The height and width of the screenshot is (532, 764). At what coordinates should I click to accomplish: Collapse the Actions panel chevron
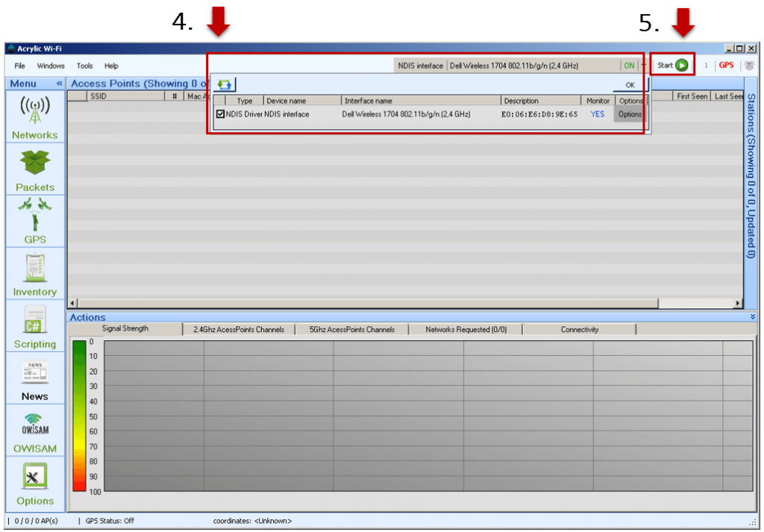pyautogui.click(x=754, y=317)
